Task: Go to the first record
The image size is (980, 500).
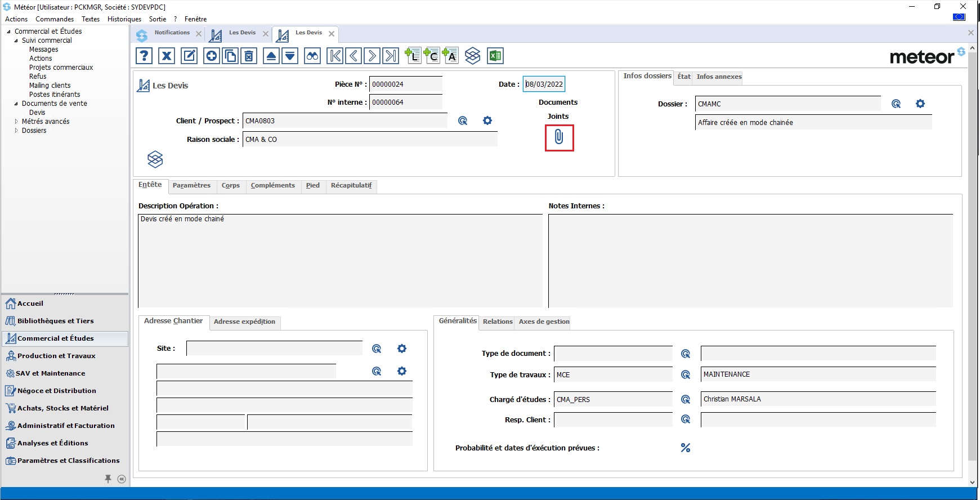Action: pos(335,56)
